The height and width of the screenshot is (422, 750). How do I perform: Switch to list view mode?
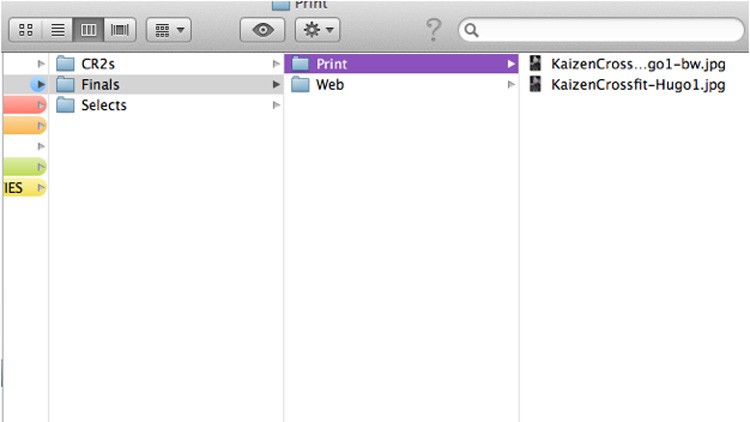tap(57, 31)
